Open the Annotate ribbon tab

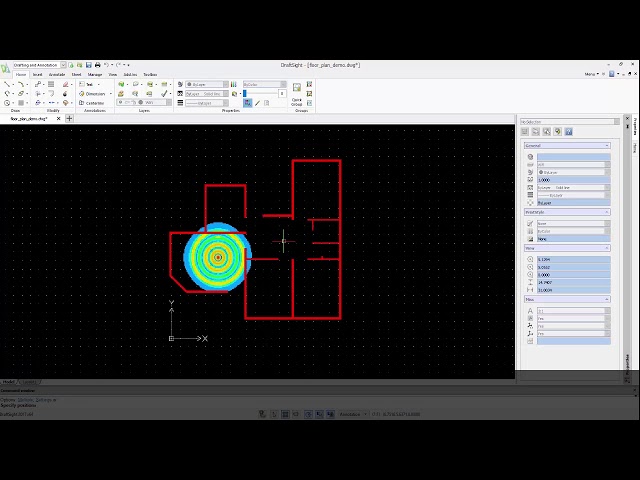(57, 75)
